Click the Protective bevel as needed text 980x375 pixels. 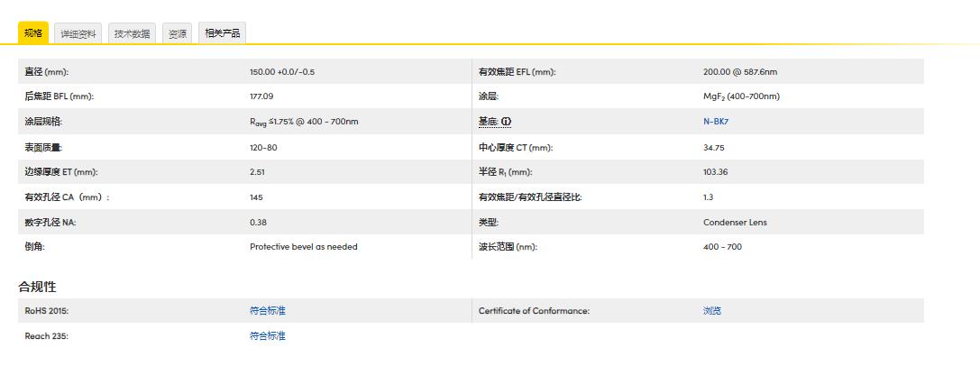pos(303,247)
